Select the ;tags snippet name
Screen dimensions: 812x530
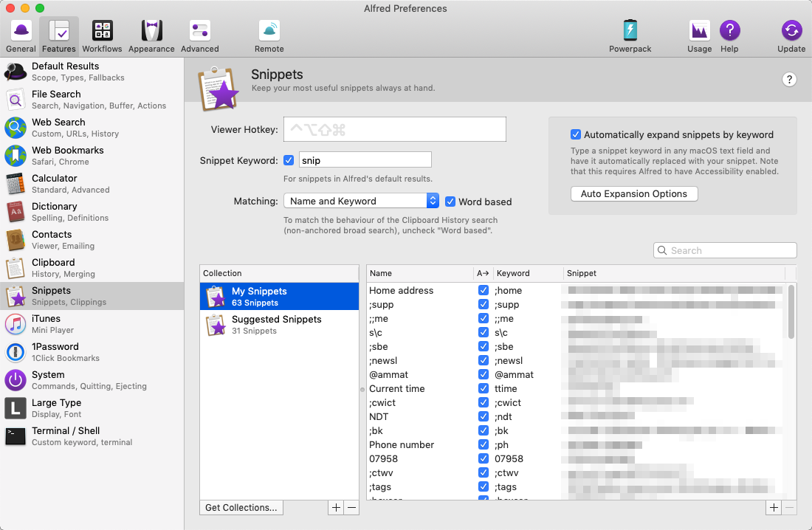[380, 486]
